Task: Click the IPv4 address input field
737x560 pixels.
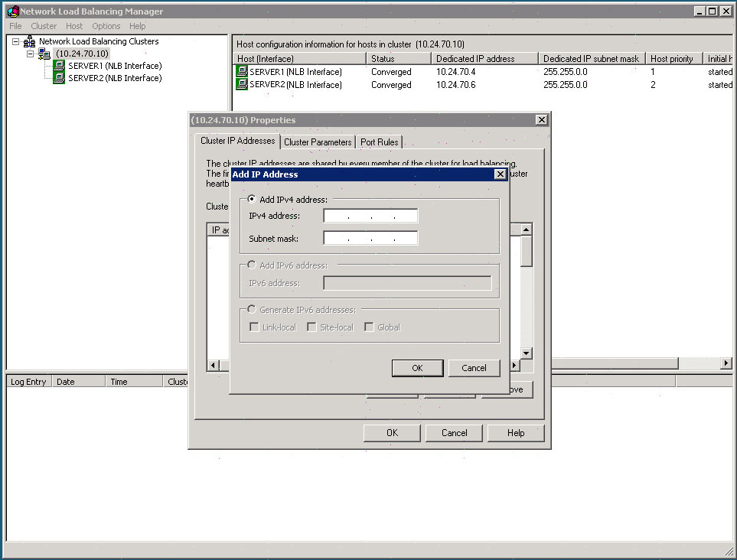Action: 370,216
